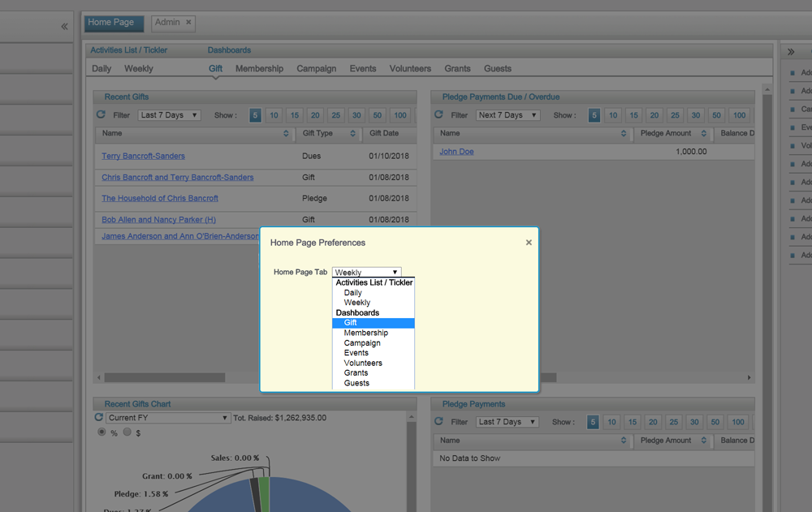812x512 pixels.
Task: Click left arrow of Recent Gifts scrollbar
Action: 99,377
